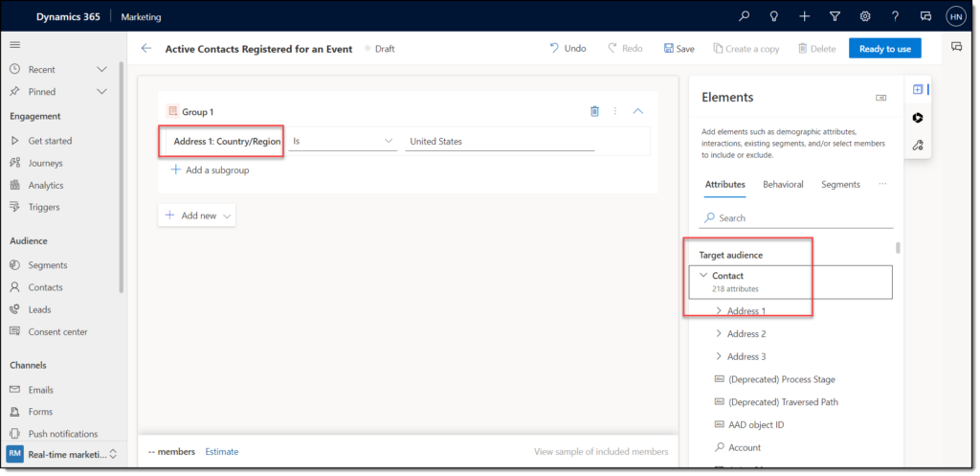Open Group 1 more options ellipsis

pos(615,111)
